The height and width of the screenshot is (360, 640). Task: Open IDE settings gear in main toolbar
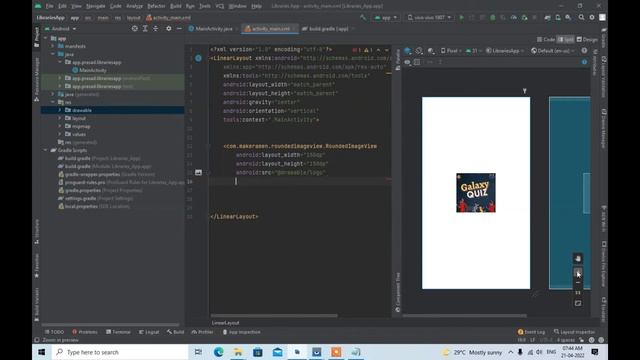[592, 18]
